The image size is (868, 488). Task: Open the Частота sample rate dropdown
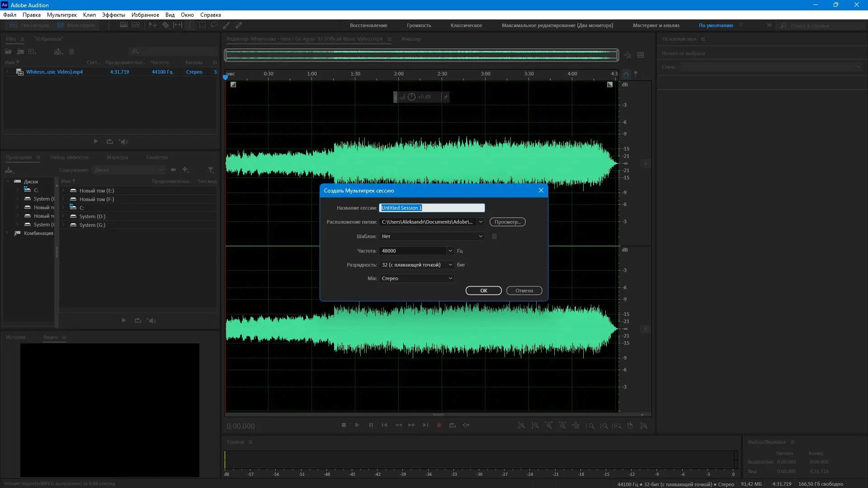[x=450, y=251]
